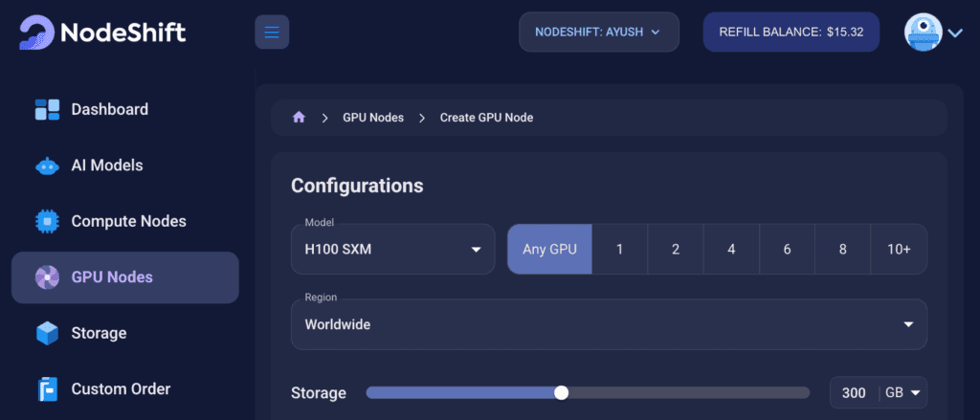
Task: Click the Refill Balance button
Action: click(791, 32)
